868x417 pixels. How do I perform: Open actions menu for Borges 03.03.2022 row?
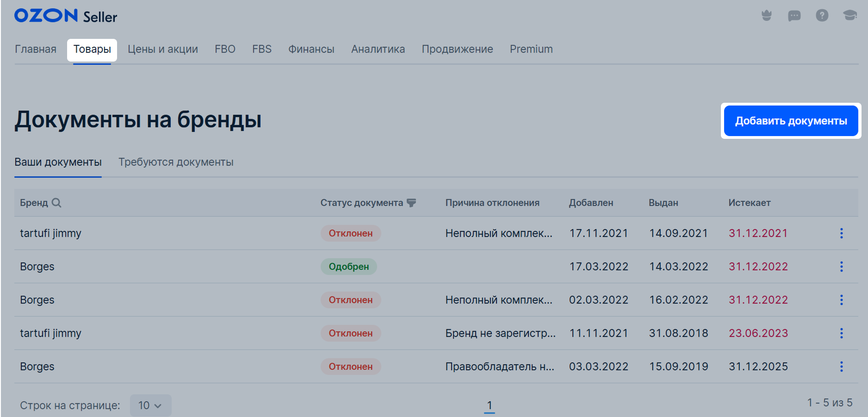pos(842,367)
